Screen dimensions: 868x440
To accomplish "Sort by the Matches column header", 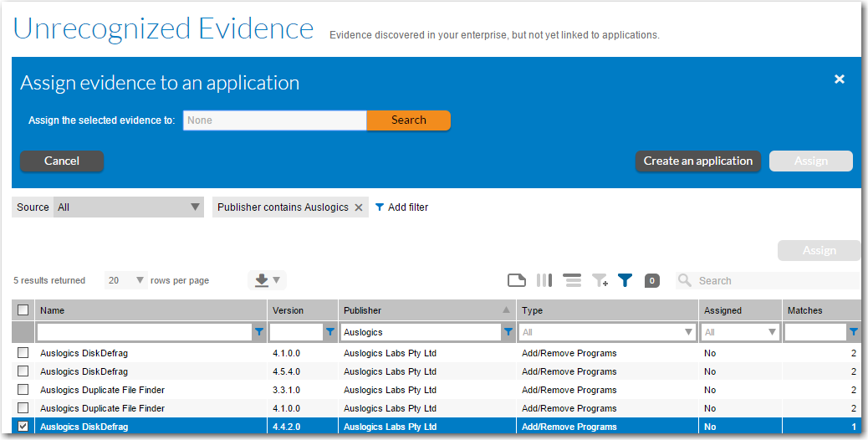I will click(822, 310).
